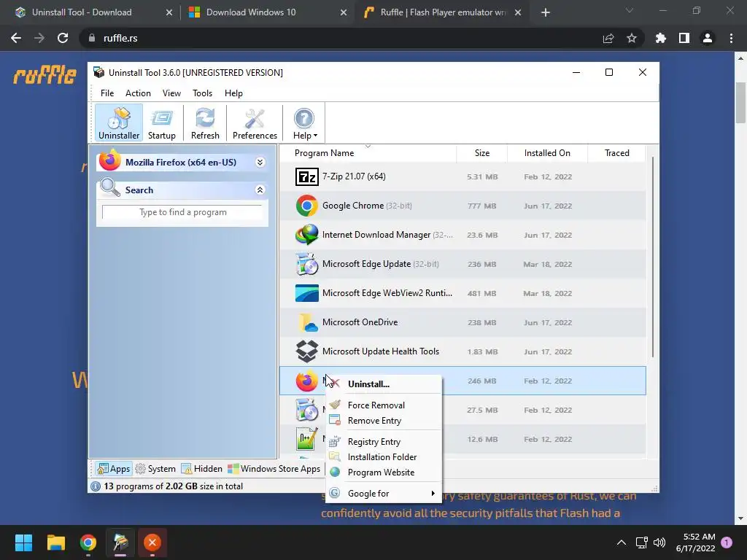Open the Windows Start menu
Image resolution: width=747 pixels, height=560 pixels.
click(23, 542)
